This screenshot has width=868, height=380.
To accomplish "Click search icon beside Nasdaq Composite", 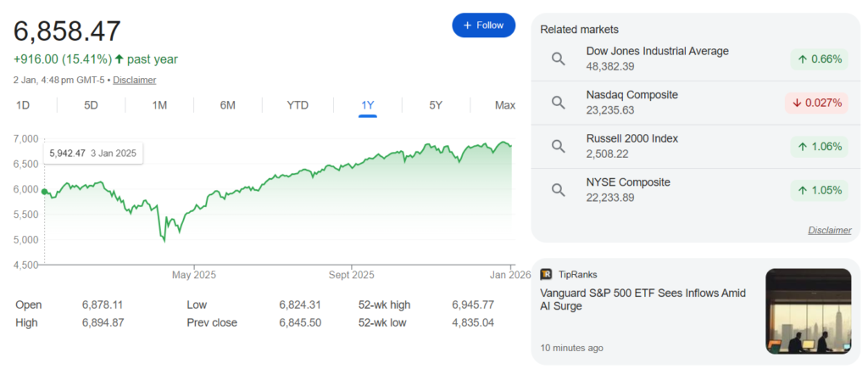I will click(x=558, y=103).
